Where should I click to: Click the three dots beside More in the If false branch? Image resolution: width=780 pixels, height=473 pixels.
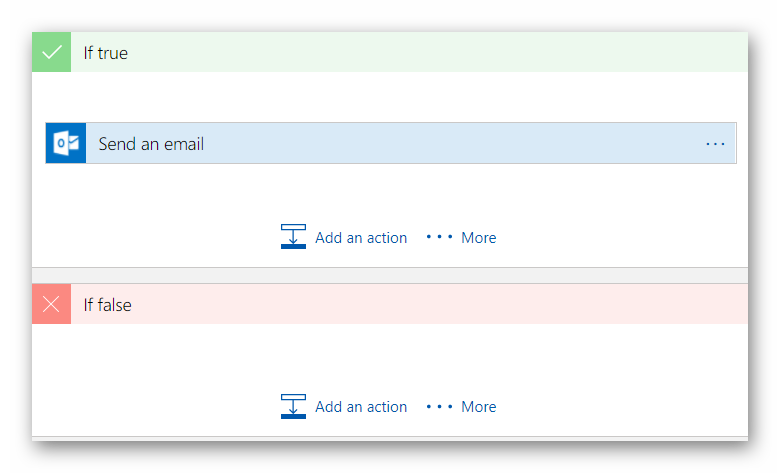click(439, 406)
